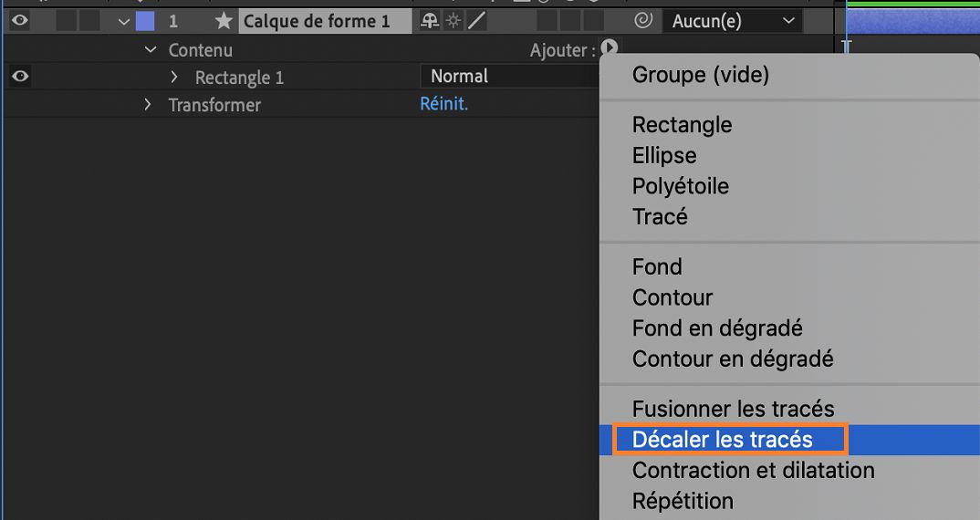Collapse the Calque de forme 1 layer
The width and height of the screenshot is (980, 520).
click(124, 21)
